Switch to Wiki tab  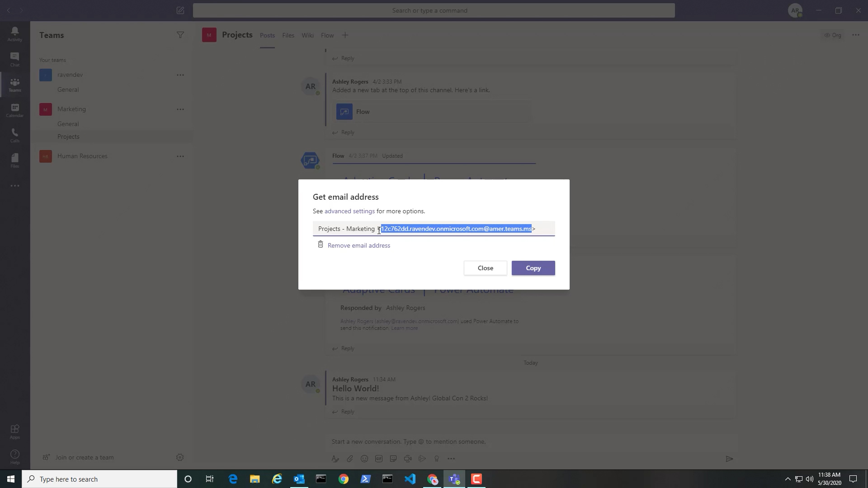307,35
